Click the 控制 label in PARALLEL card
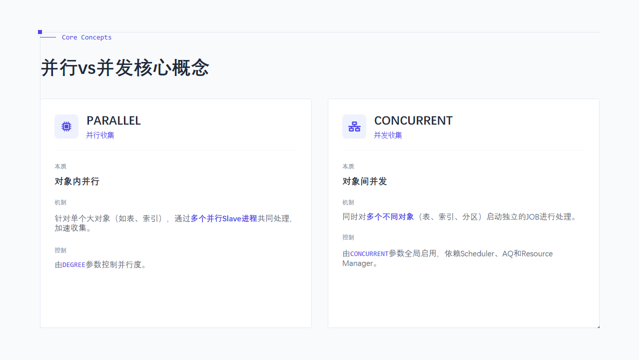639x360 pixels. coord(60,250)
